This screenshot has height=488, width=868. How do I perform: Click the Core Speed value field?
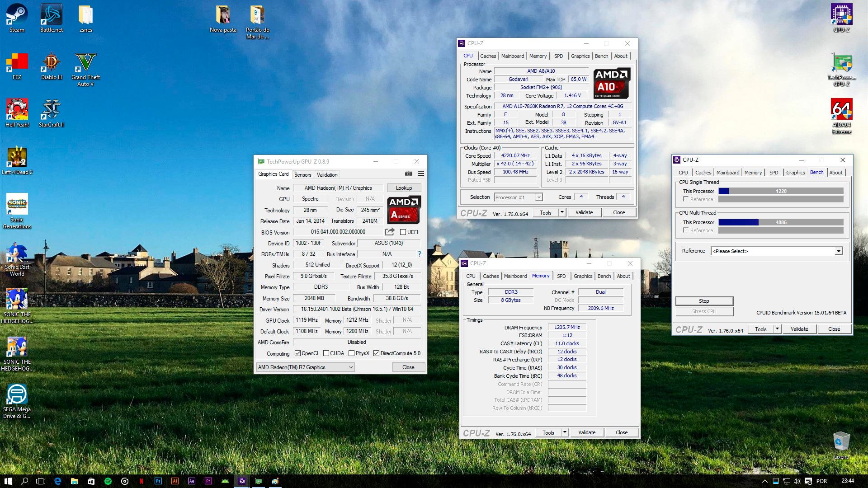pyautogui.click(x=515, y=155)
